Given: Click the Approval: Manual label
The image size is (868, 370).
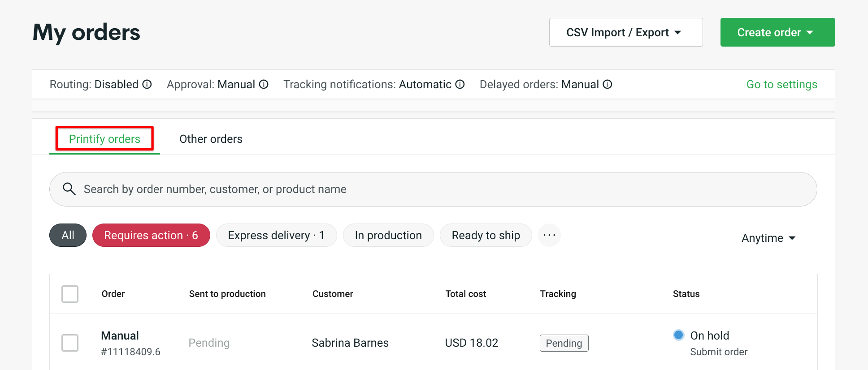Looking at the screenshot, I should 211,84.
